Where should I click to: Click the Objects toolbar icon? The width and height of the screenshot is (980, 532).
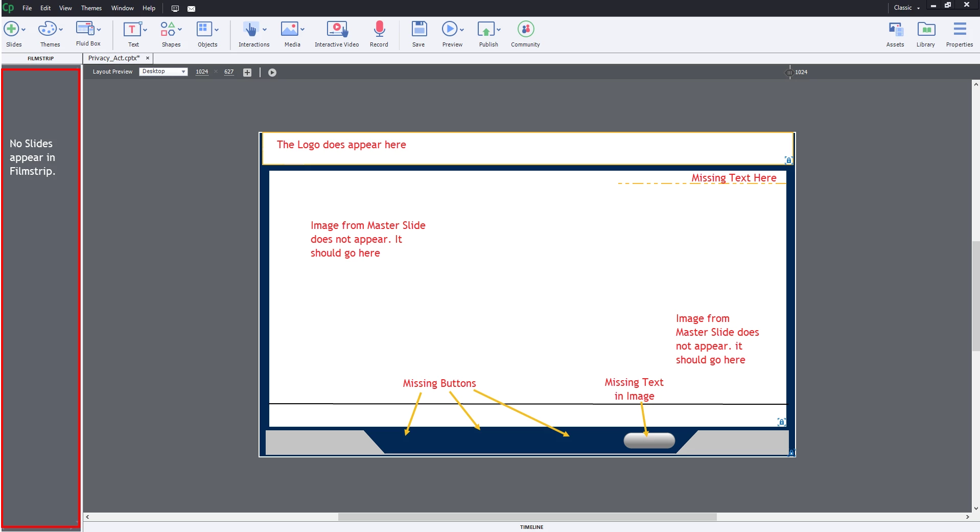coord(204,29)
